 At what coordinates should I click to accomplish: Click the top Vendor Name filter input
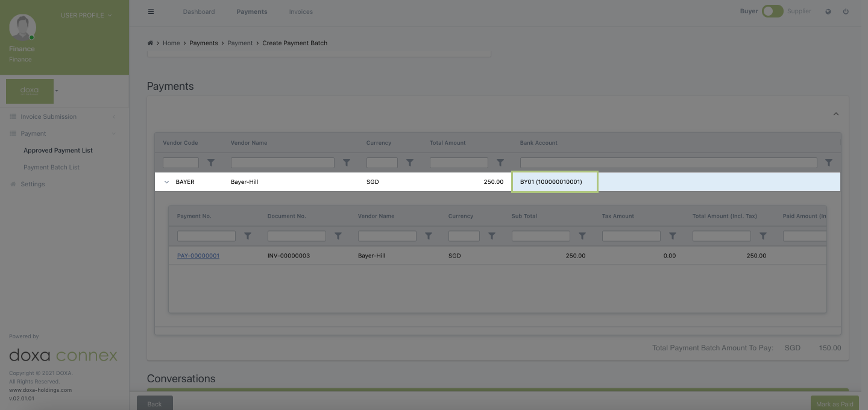point(283,163)
